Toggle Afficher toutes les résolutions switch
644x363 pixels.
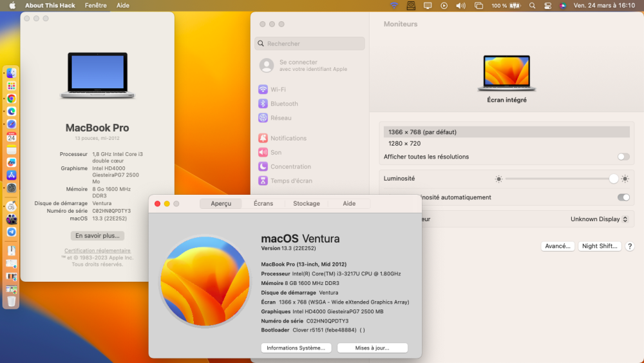(623, 157)
